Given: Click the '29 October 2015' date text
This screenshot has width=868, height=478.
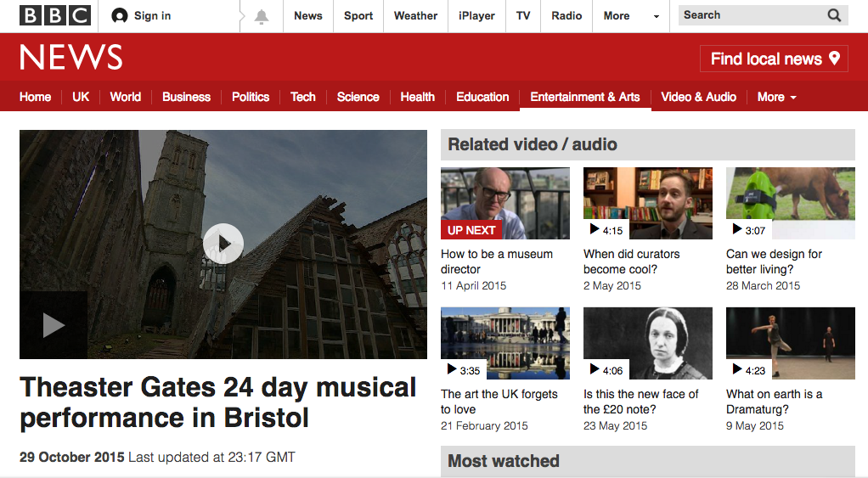Looking at the screenshot, I should [72, 458].
